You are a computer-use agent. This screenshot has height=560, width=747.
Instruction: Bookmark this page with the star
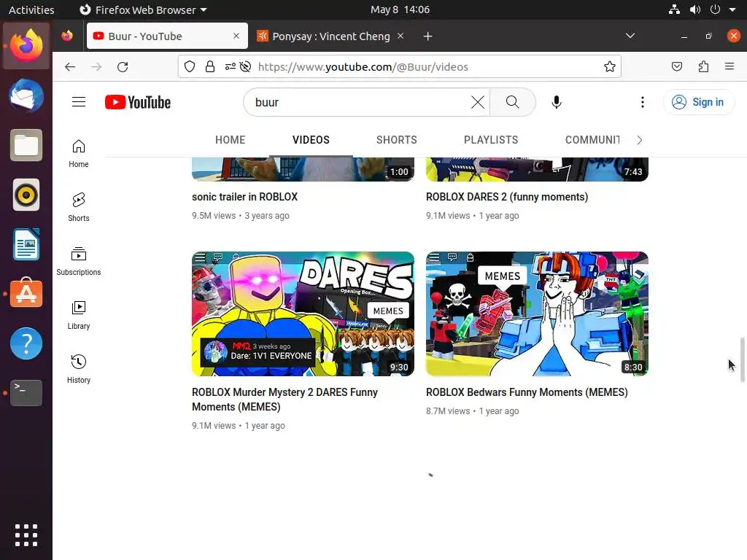(x=609, y=66)
